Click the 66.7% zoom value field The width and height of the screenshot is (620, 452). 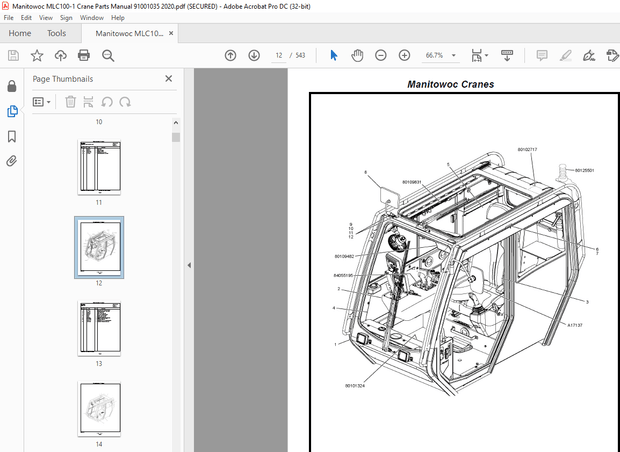pos(434,55)
